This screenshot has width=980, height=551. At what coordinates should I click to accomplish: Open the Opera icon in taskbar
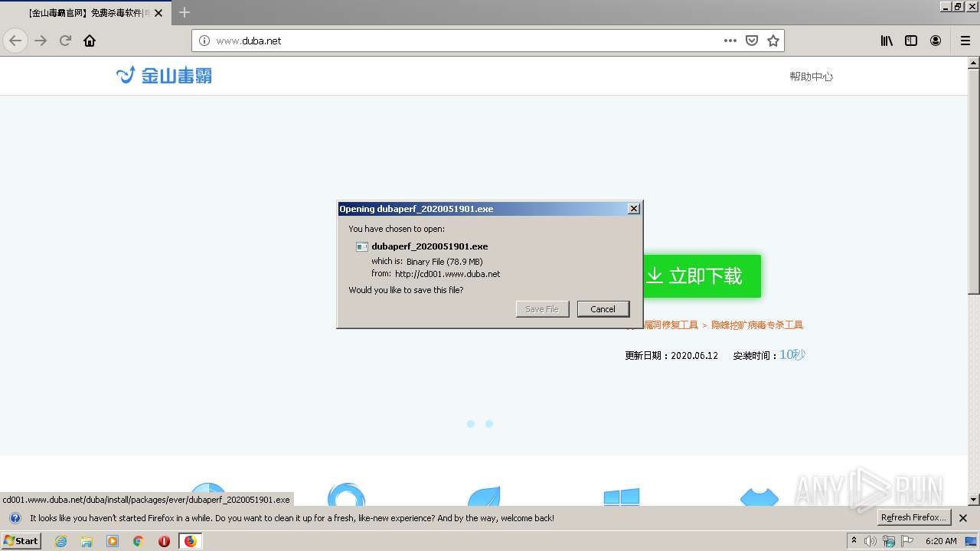point(164,541)
